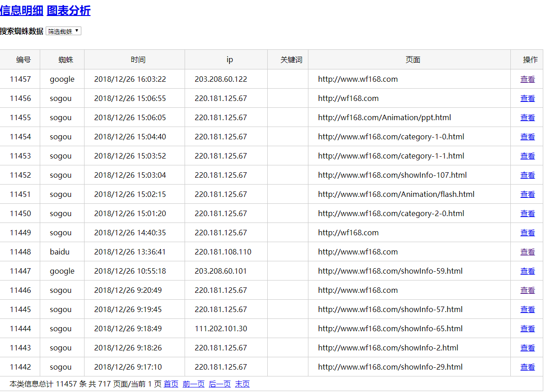The height and width of the screenshot is (392, 546).
Task: Click 查看 for record 11457
Action: point(527,79)
